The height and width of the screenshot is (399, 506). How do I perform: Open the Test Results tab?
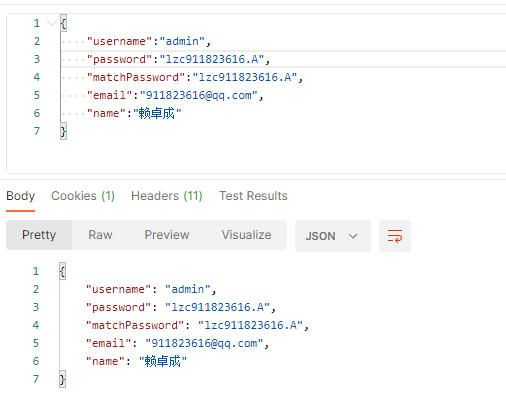(x=253, y=196)
